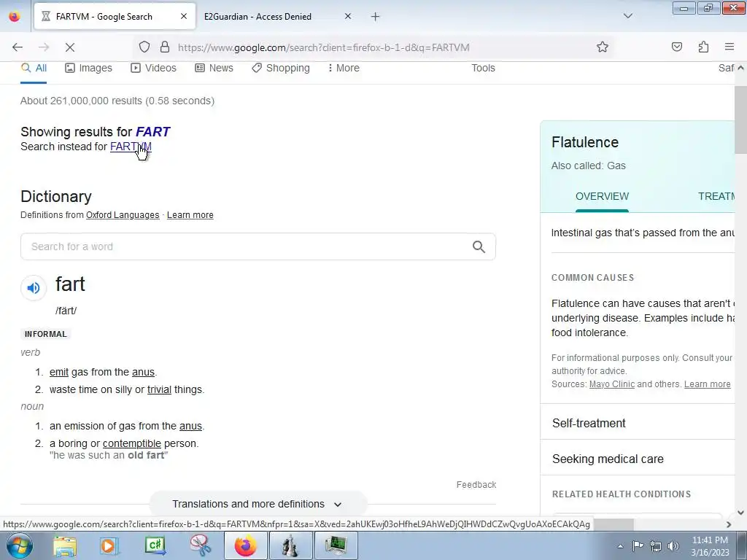The height and width of the screenshot is (560, 747).
Task: Click the address bar URL
Action: pos(323,47)
